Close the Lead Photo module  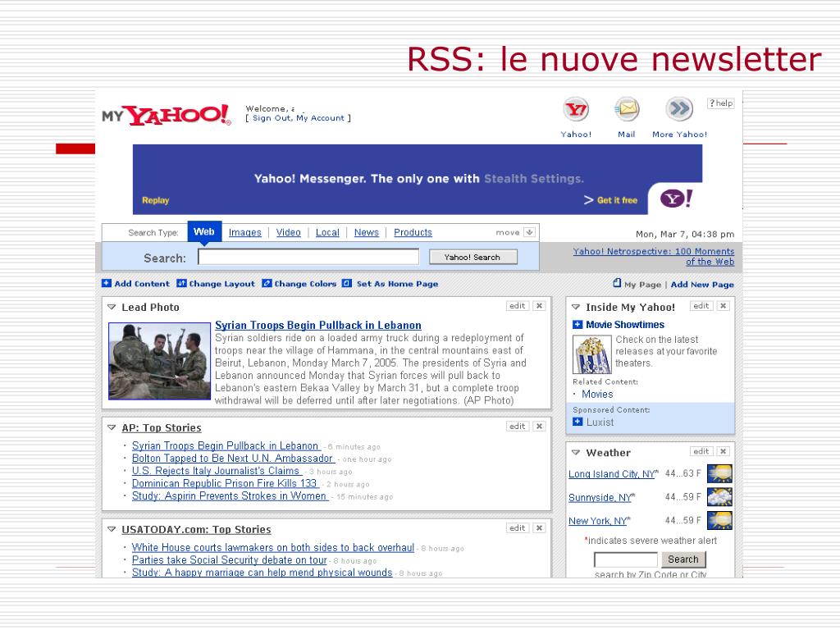point(540,306)
